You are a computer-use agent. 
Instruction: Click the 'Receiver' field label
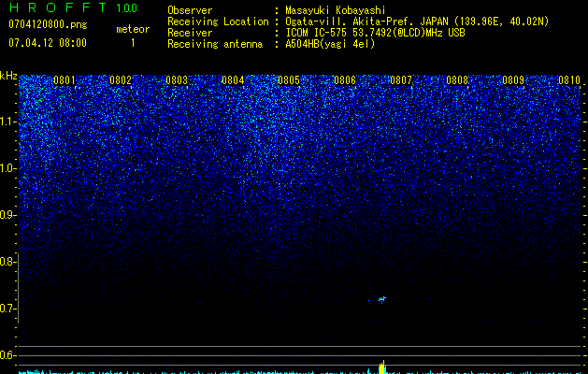pos(190,33)
